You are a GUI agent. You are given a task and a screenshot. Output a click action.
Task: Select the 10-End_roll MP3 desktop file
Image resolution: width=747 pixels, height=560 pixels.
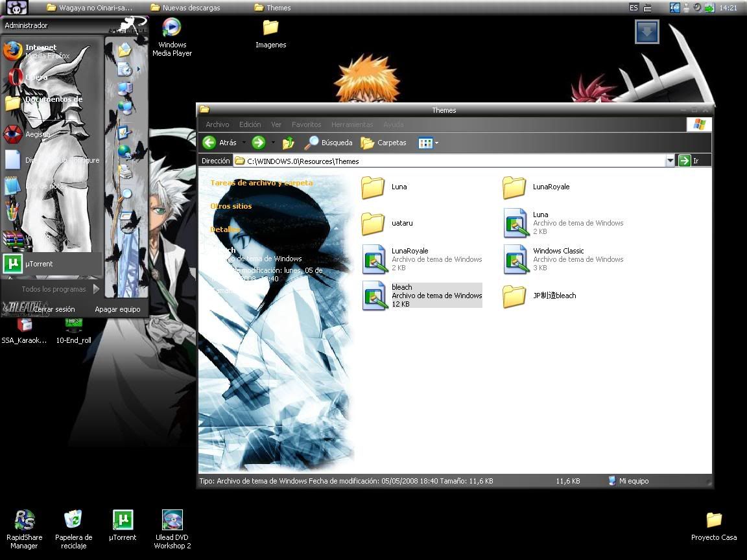[x=73, y=330]
